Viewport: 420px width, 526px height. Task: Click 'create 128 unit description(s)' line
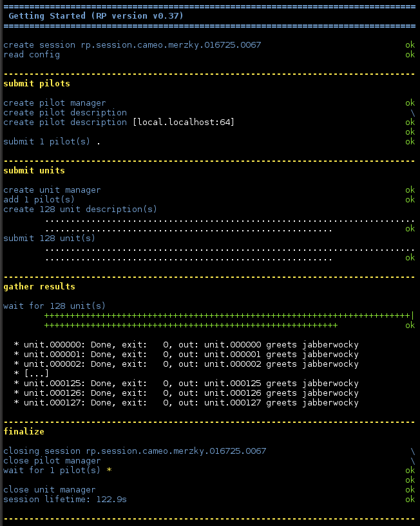80,209
